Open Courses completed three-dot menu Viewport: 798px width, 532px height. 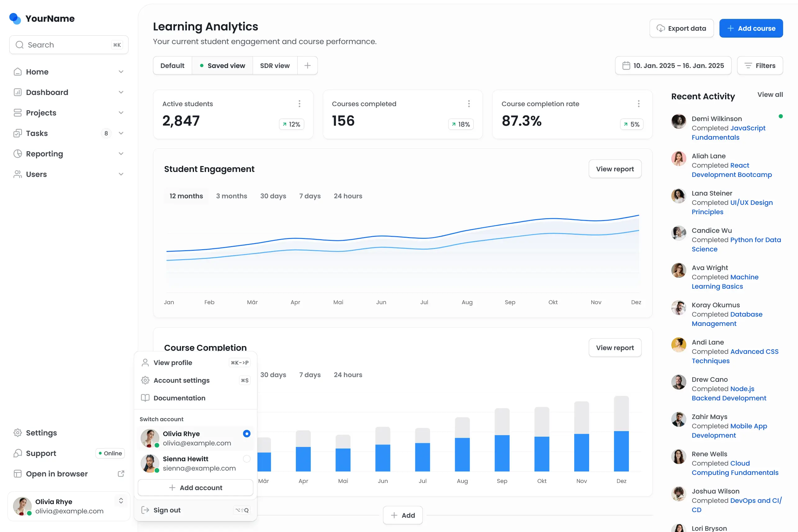(x=469, y=104)
